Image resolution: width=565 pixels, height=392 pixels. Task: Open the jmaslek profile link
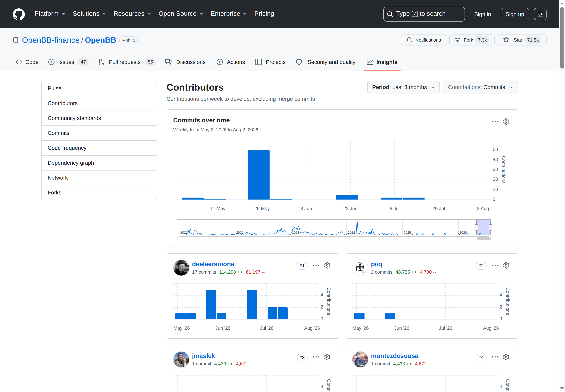point(203,356)
